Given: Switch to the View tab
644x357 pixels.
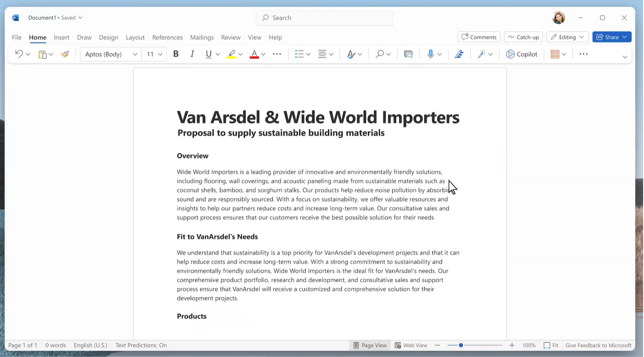Looking at the screenshot, I should pos(255,37).
